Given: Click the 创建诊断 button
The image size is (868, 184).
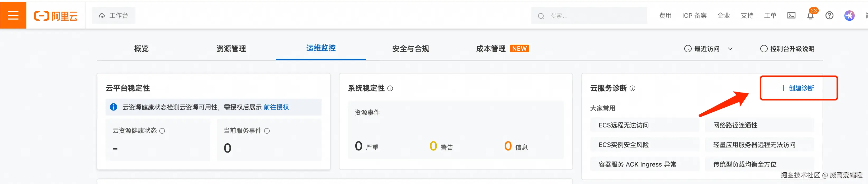Looking at the screenshot, I should pyautogui.click(x=797, y=88).
